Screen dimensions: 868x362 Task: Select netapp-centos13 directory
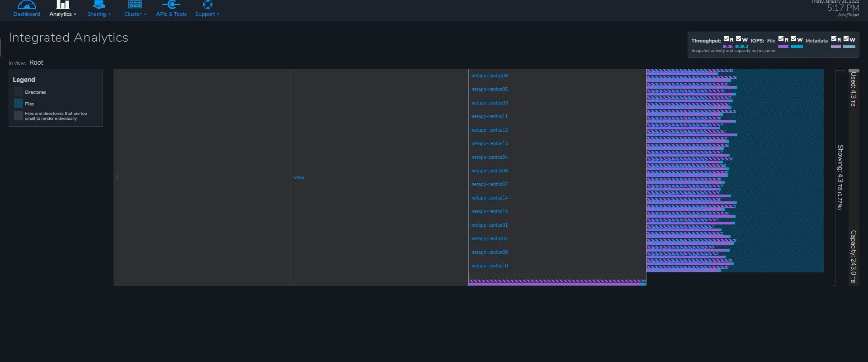pos(490,143)
